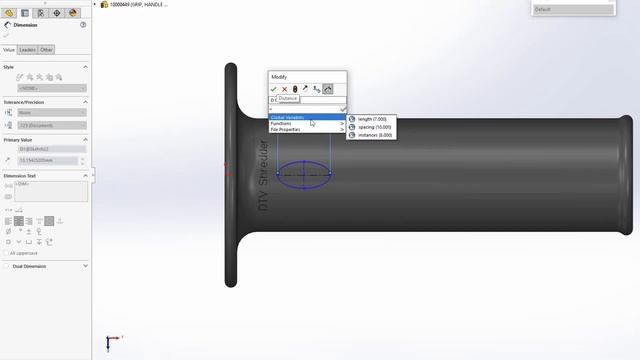The width and height of the screenshot is (640, 360).
Task: Switch to the Leaders tab
Action: click(x=27, y=50)
